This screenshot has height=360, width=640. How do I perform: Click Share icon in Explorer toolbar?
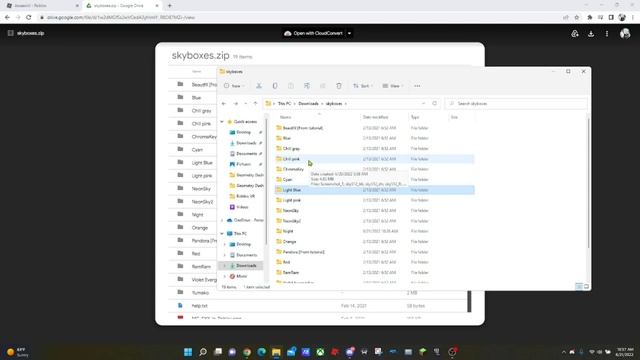coord(322,86)
